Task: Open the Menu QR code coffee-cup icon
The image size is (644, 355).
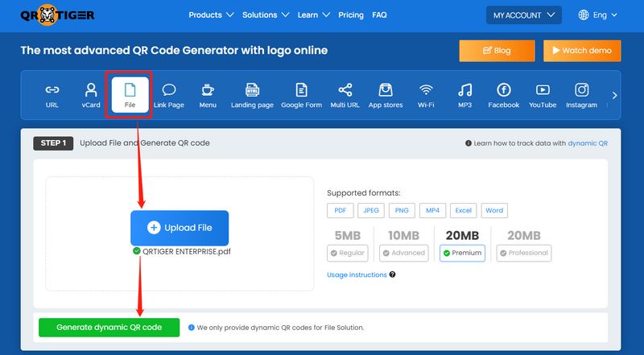Action: tap(208, 90)
